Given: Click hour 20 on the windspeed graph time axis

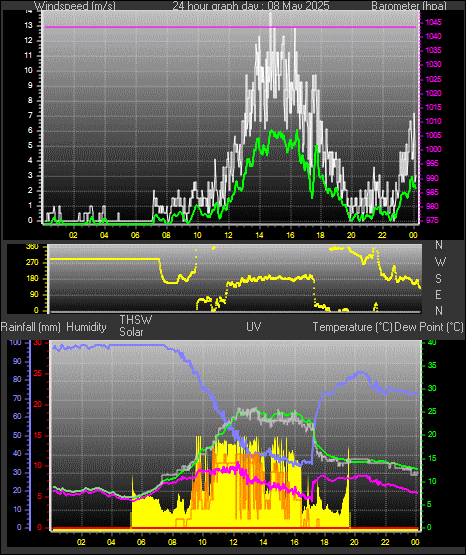Looking at the screenshot, I should (351, 235).
